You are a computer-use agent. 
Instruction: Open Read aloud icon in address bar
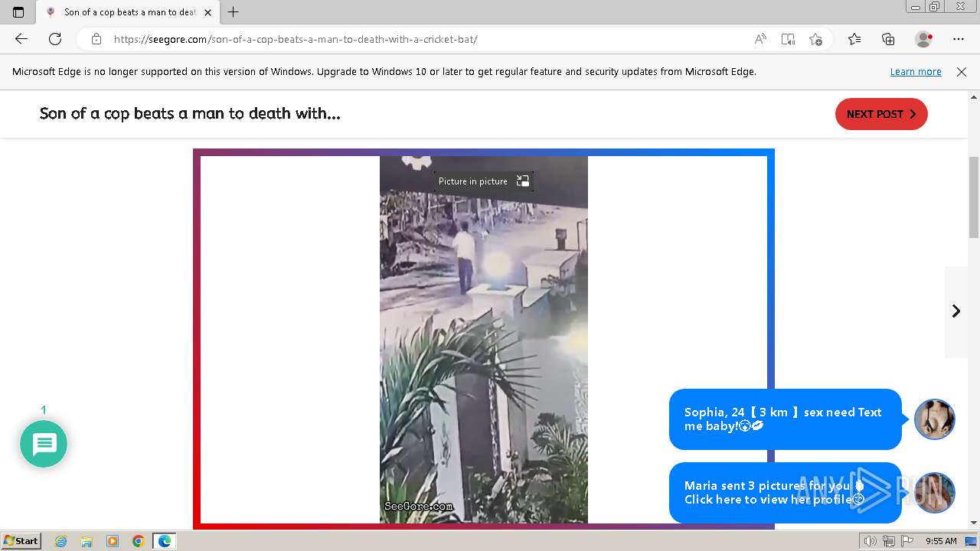click(x=760, y=39)
